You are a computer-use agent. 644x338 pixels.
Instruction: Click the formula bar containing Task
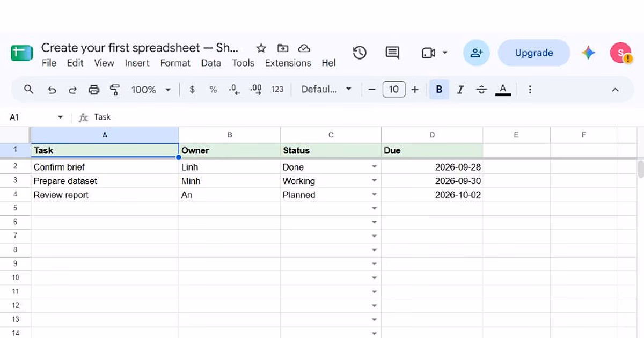(x=365, y=117)
